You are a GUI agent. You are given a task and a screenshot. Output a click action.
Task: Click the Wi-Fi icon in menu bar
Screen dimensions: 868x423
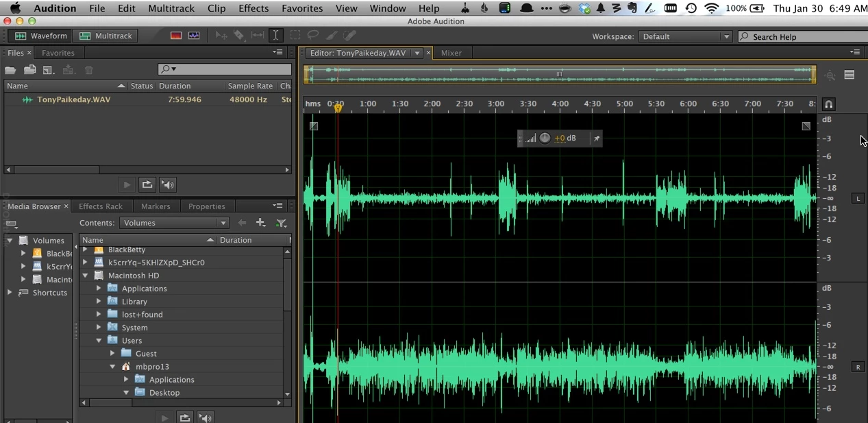[x=712, y=8]
